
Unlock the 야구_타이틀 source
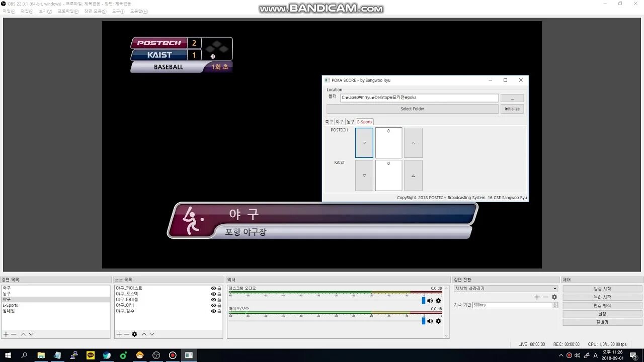pos(219,300)
